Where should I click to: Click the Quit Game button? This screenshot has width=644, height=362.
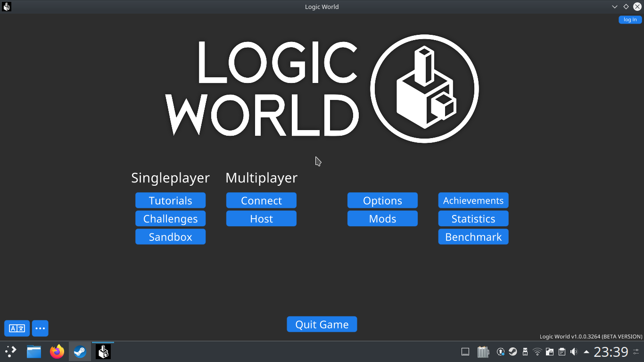point(322,324)
